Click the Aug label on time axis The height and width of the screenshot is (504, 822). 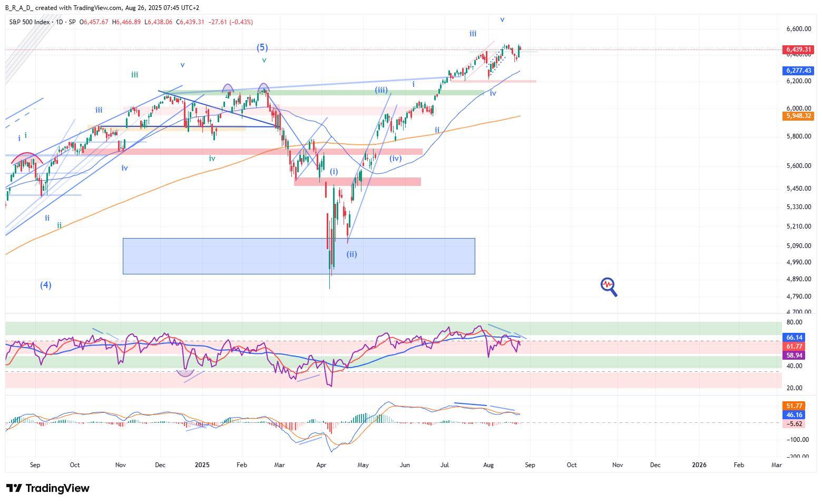(x=488, y=465)
